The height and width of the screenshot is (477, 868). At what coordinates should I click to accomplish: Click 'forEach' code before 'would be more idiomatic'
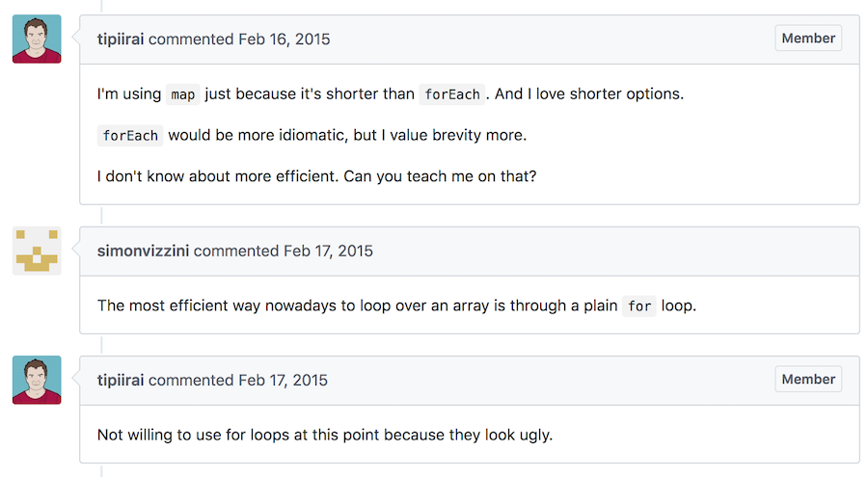[130, 136]
